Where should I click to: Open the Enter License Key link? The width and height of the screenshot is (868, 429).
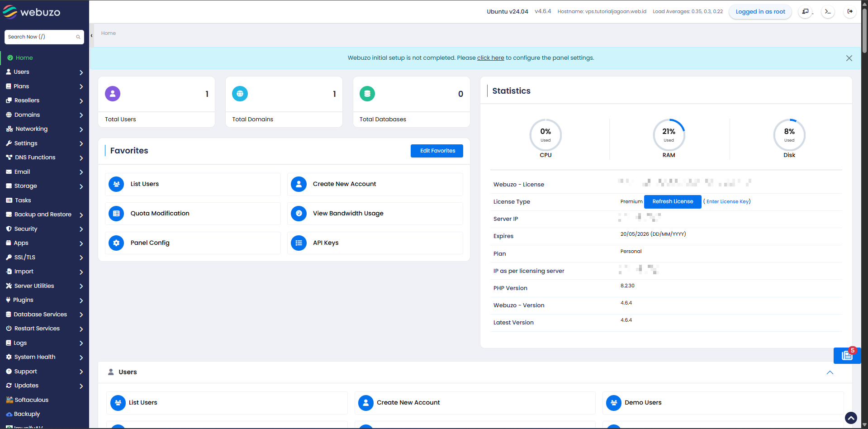(x=727, y=202)
